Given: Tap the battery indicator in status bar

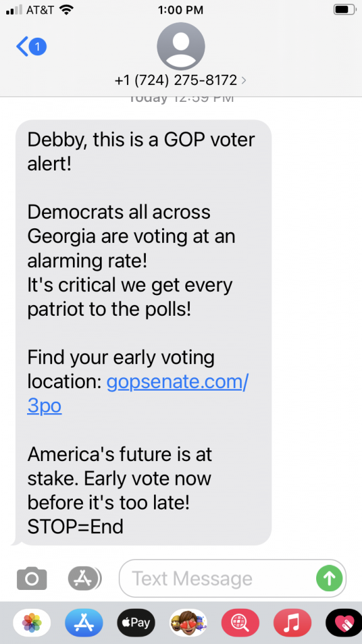Looking at the screenshot, I should coord(344,10).
